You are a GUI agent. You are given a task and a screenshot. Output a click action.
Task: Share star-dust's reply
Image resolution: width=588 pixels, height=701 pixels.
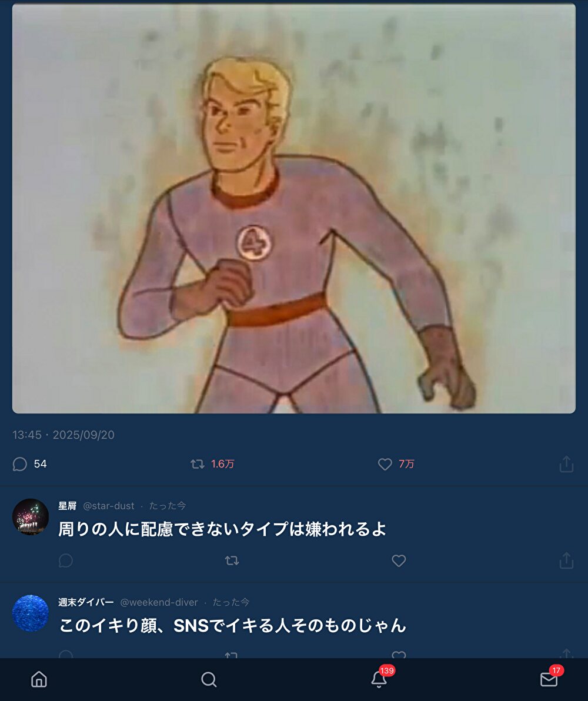tap(566, 560)
